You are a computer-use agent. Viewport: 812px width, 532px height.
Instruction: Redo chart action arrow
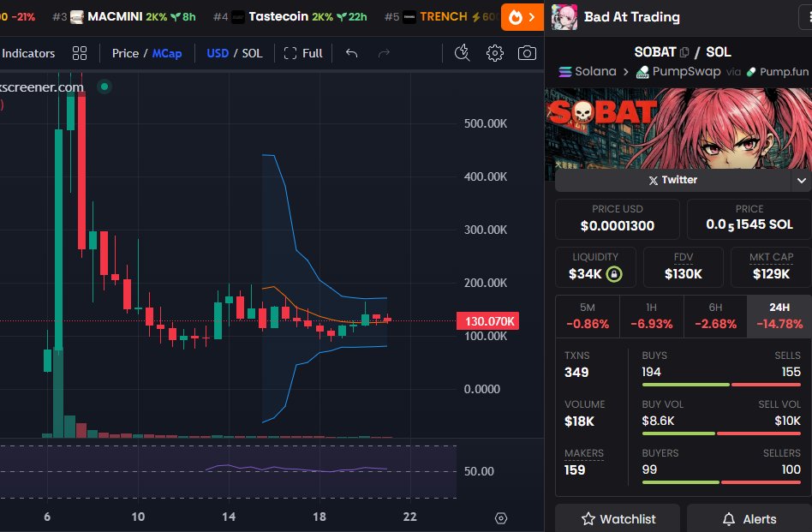pyautogui.click(x=384, y=53)
